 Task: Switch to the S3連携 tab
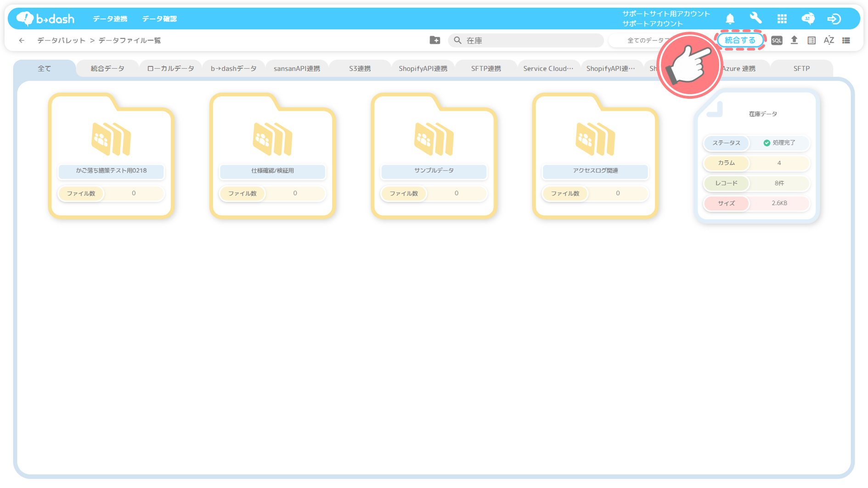click(360, 68)
